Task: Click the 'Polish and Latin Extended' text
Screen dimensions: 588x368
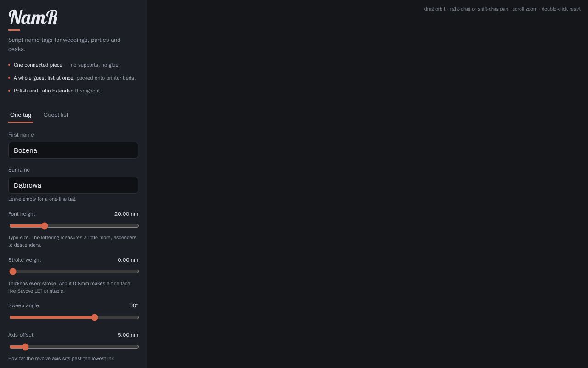Action: point(44,91)
